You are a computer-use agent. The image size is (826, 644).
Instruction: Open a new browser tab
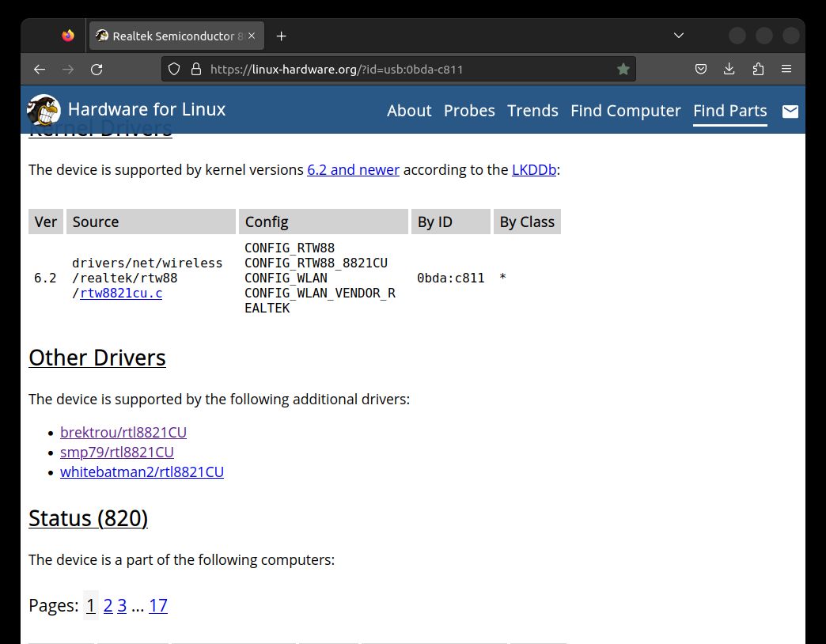tap(281, 36)
